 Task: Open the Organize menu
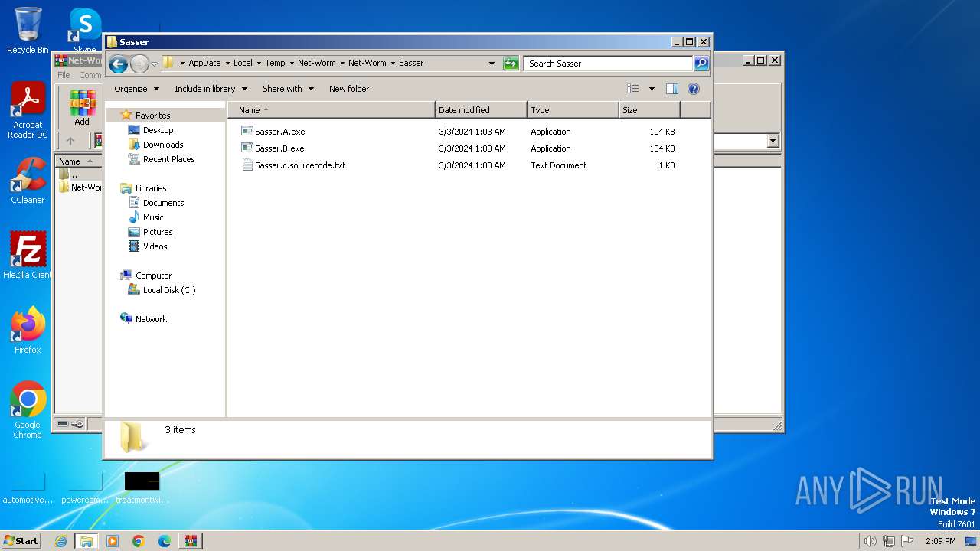(136, 89)
